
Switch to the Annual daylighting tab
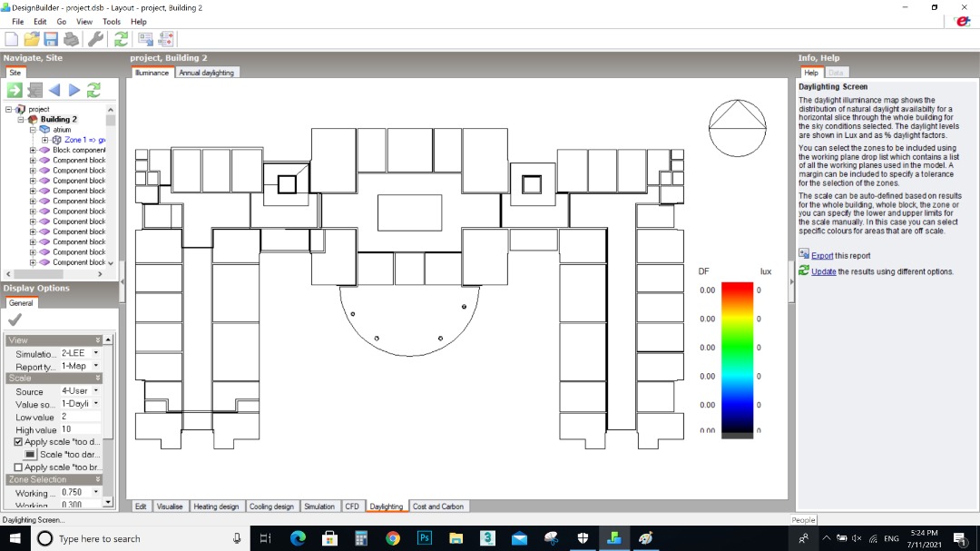pyautogui.click(x=206, y=73)
